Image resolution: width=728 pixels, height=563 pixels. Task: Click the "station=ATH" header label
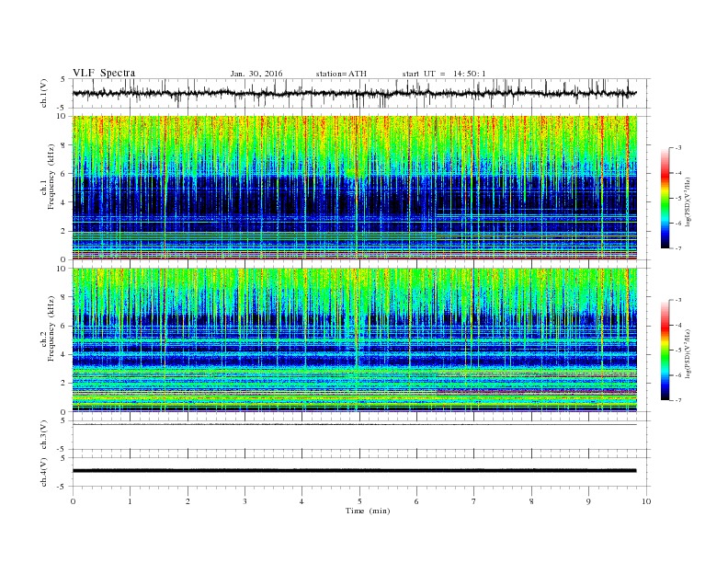(x=341, y=74)
